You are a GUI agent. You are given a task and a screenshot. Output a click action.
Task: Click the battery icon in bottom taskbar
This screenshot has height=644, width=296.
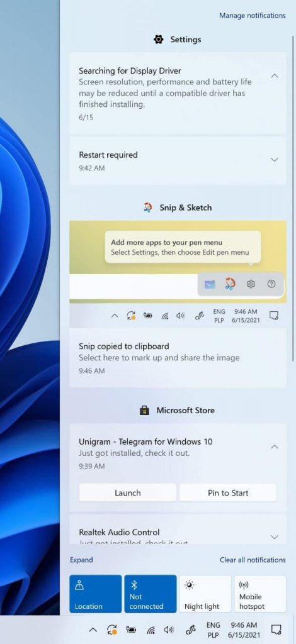131,630
